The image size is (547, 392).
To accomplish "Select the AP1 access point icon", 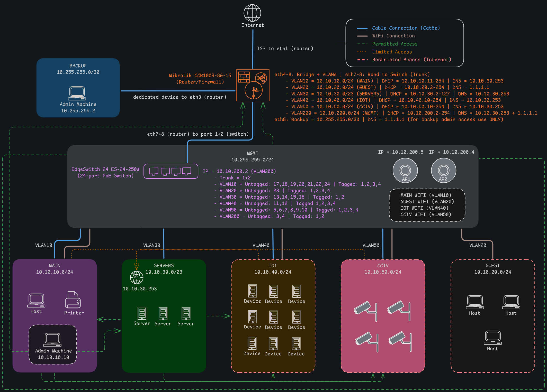I will tap(405, 170).
